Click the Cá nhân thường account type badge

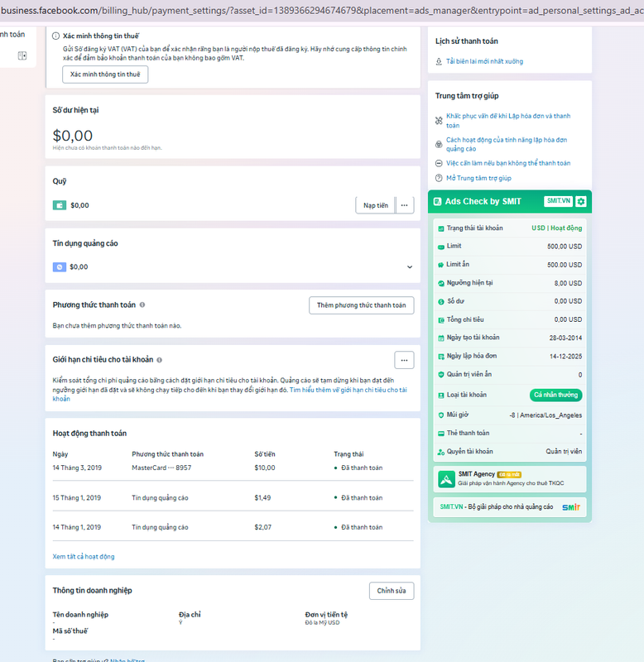click(555, 395)
